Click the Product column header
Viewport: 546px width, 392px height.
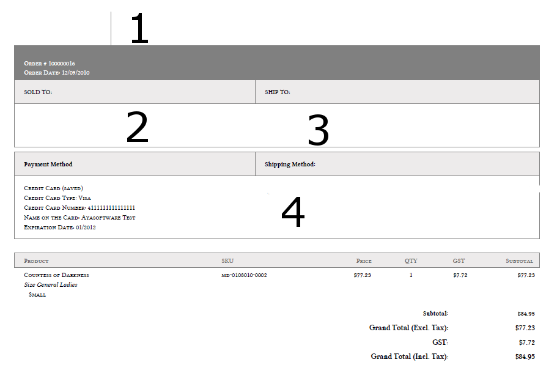click(x=36, y=261)
